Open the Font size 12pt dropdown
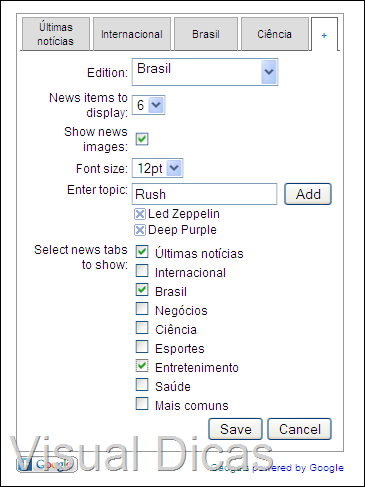 point(157,168)
